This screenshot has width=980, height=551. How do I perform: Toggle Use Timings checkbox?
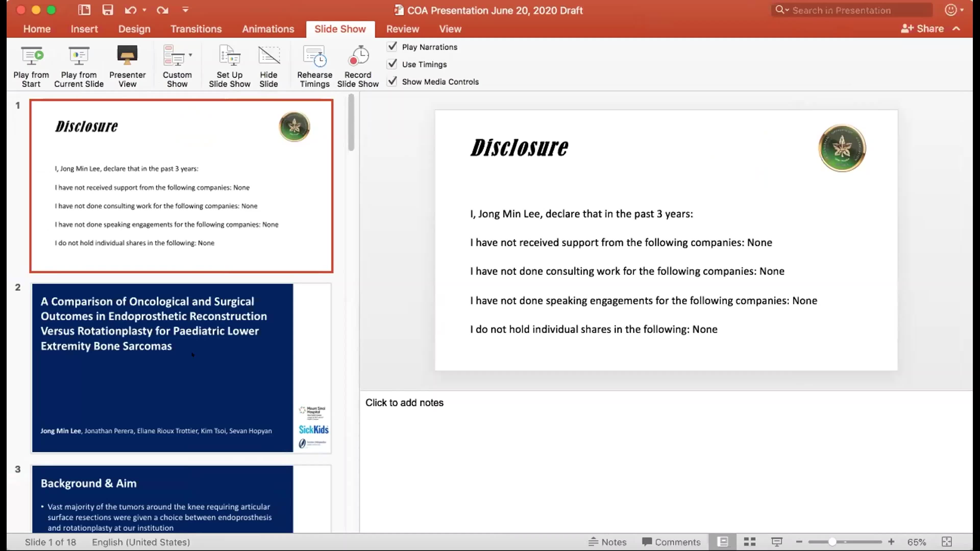point(392,64)
